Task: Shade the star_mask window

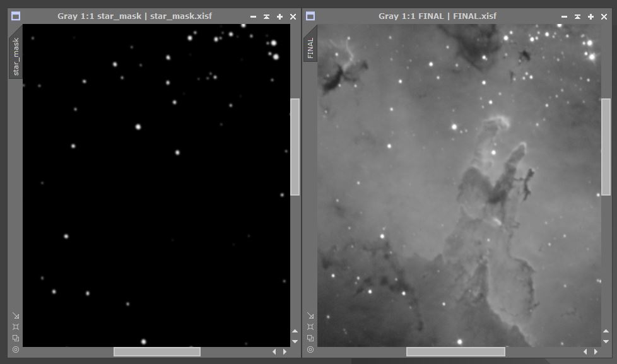Action: (266, 16)
